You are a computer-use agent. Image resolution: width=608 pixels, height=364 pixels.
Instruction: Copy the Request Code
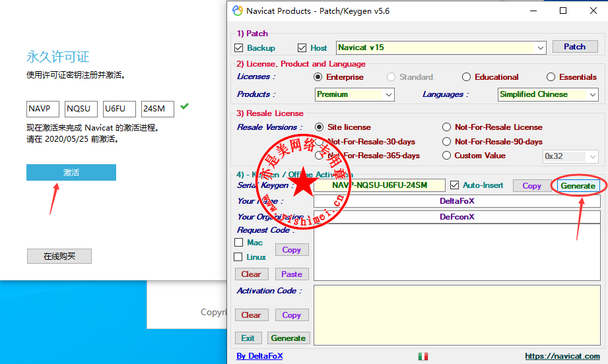pyautogui.click(x=292, y=250)
